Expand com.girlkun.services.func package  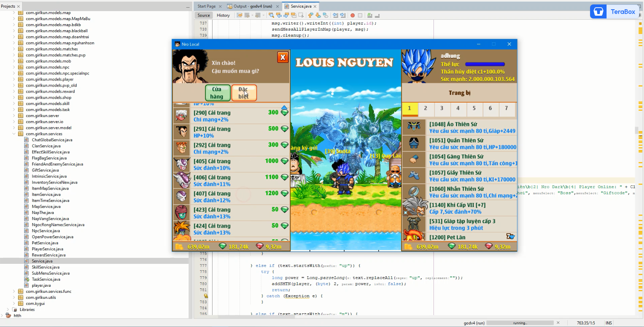pyautogui.click(x=14, y=292)
